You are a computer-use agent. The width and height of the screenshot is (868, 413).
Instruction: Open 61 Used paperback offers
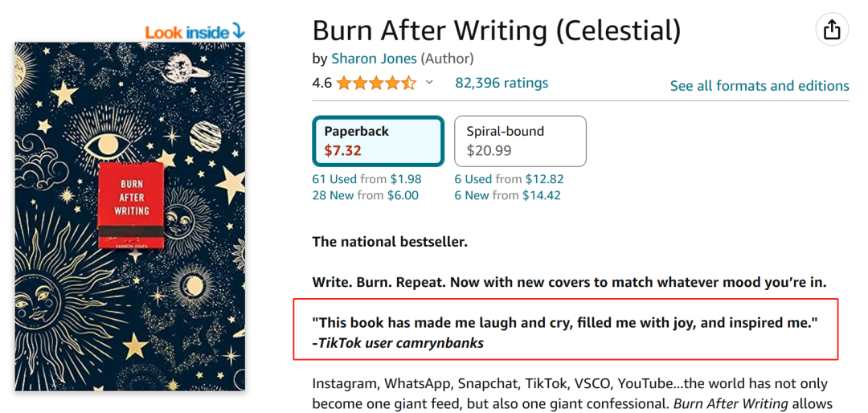338,179
